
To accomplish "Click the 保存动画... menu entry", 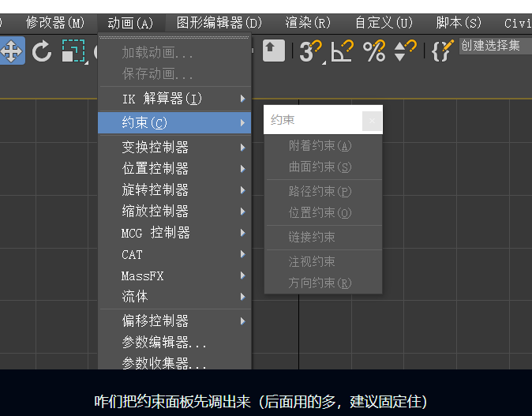I will [174, 73].
